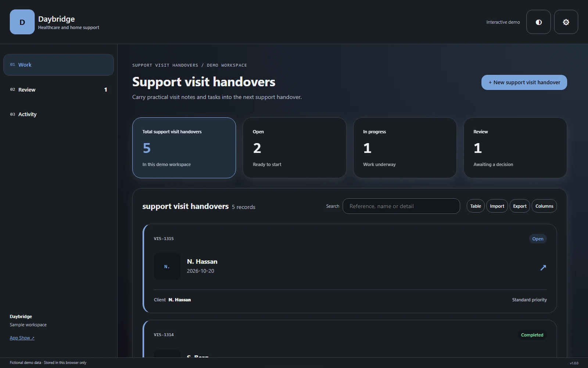
Task: Filter by the Open stat card
Action: (x=294, y=148)
